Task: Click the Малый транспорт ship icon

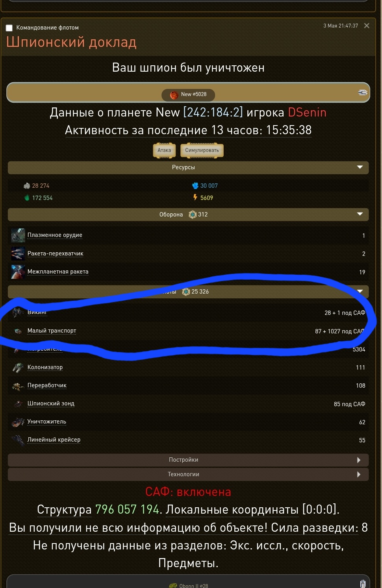Action: (18, 331)
